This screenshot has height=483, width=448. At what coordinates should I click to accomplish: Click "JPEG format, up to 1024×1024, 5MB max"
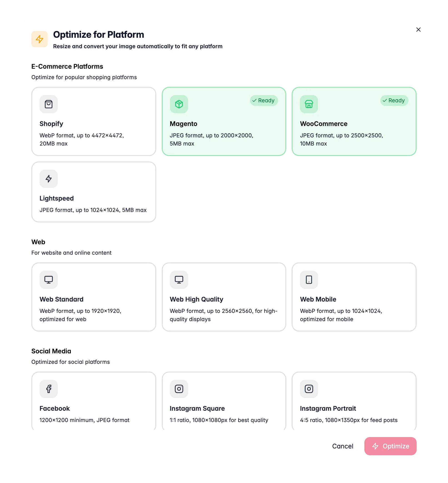tap(93, 210)
